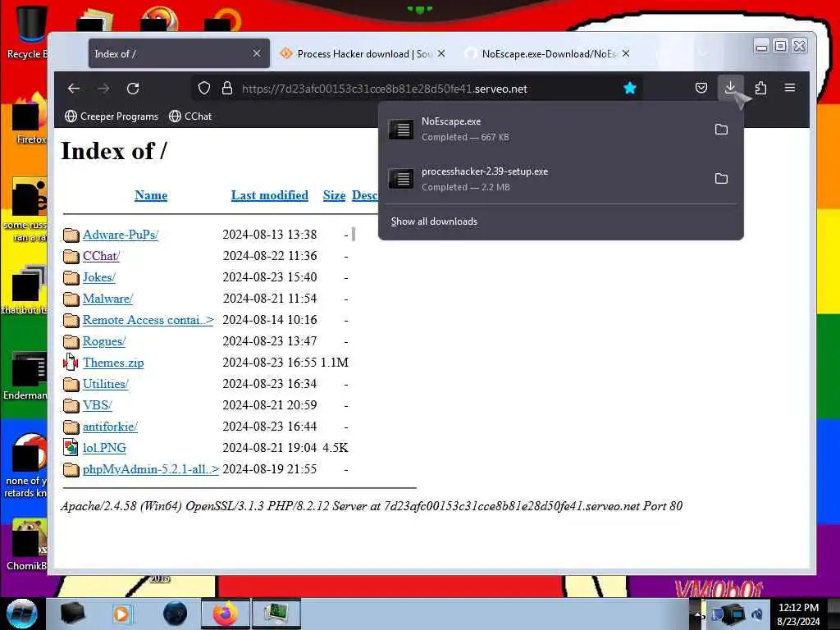The width and height of the screenshot is (840, 630).
Task: Click folder icon beside VBS/
Action: (71, 405)
